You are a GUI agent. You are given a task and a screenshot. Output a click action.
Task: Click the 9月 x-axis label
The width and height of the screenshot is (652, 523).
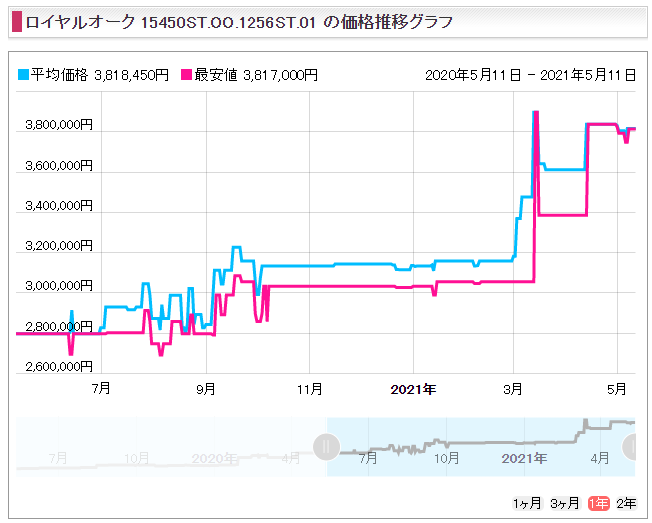(x=206, y=389)
